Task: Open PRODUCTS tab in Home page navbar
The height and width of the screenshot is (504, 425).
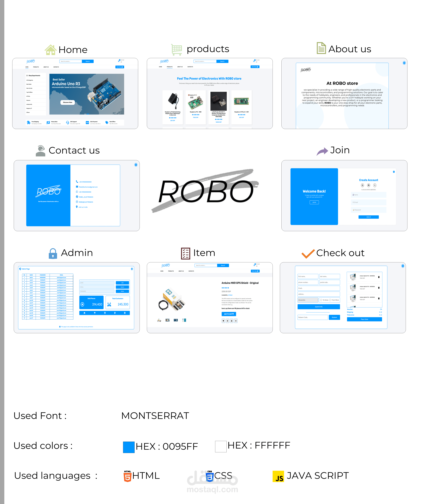Action: [36, 67]
